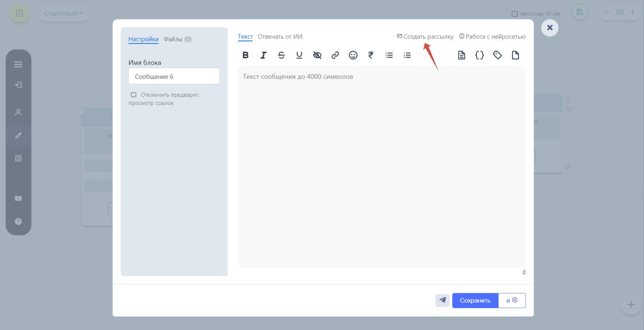
Task: Click the blank file icon in toolbar
Action: (x=515, y=55)
